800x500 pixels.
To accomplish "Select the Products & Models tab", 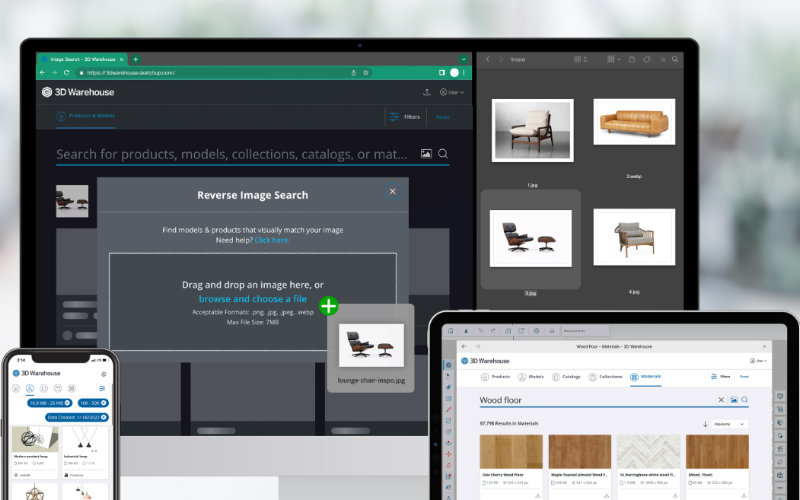I will 92,116.
